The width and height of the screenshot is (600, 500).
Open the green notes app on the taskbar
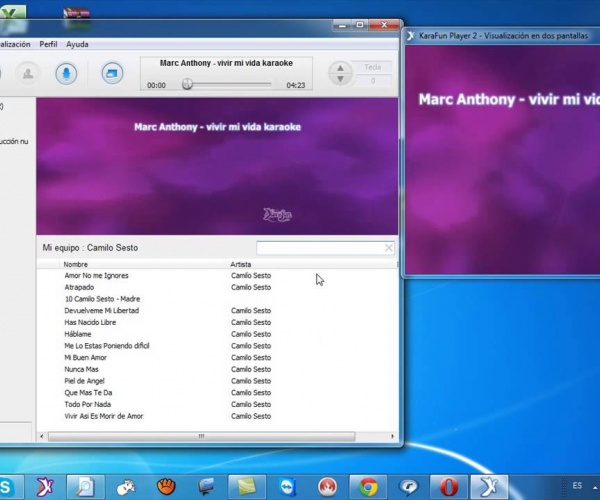pyautogui.click(x=247, y=487)
